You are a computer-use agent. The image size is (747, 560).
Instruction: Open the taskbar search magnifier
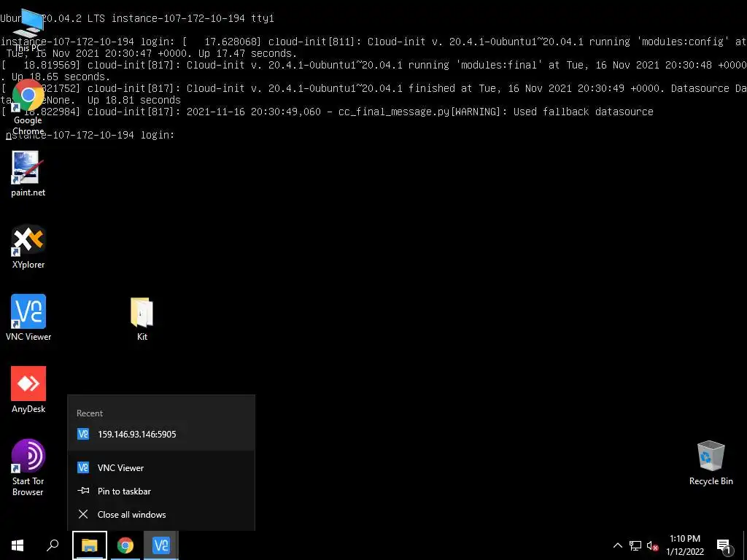click(x=53, y=545)
